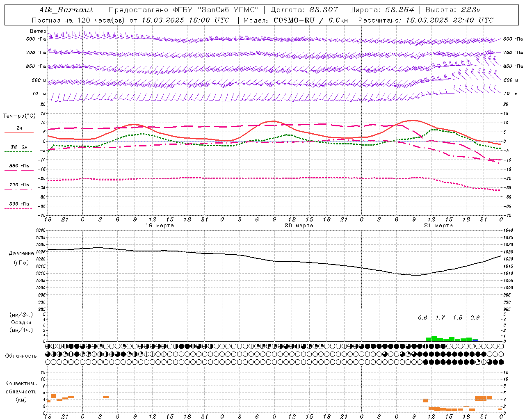Click the '21 марта' date label

(438, 226)
